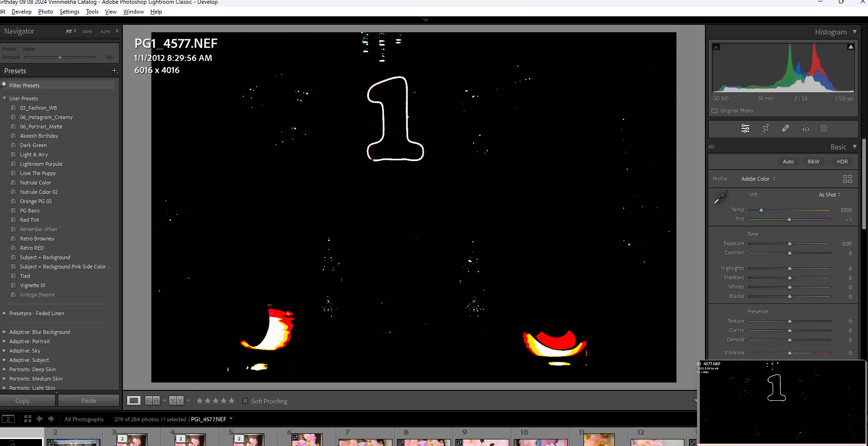
Task: Expand Presetpro - Faded Linen group
Action: click(5, 313)
